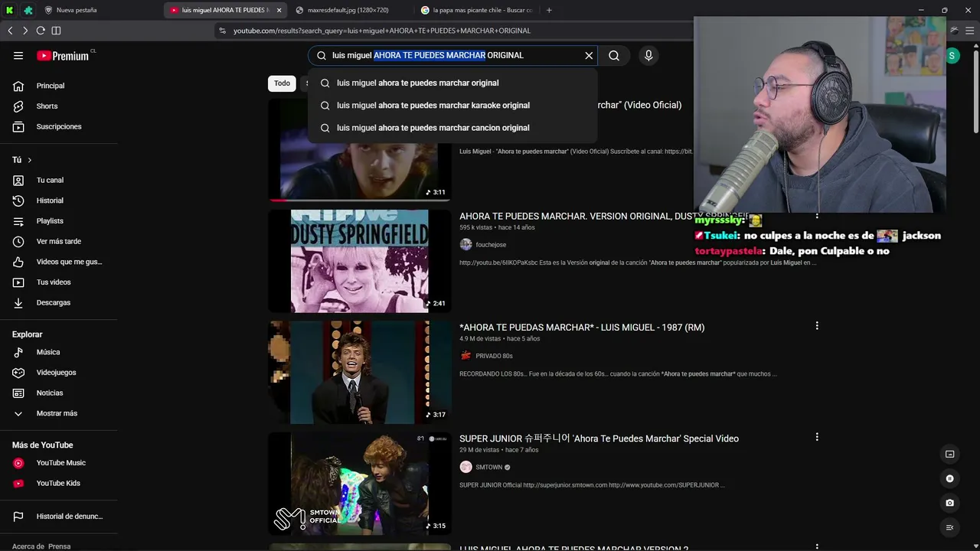This screenshot has height=551, width=980.
Task: Click the address bar URL
Action: (382, 31)
